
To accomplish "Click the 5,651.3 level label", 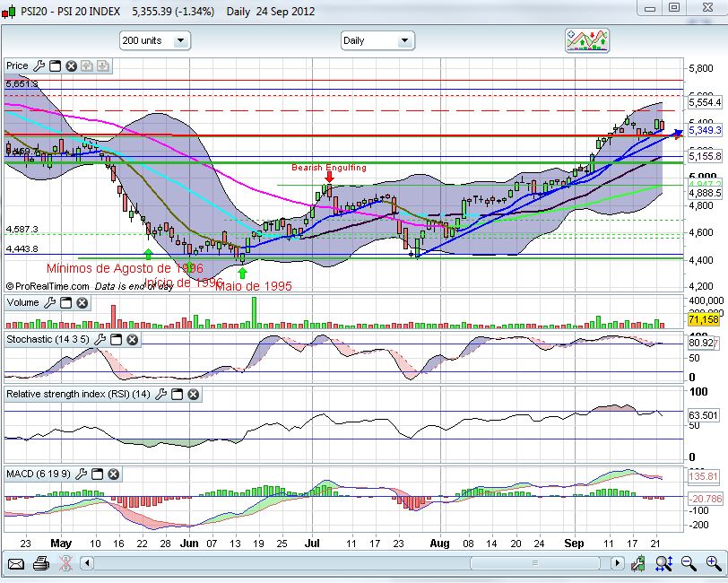I will (x=22, y=84).
